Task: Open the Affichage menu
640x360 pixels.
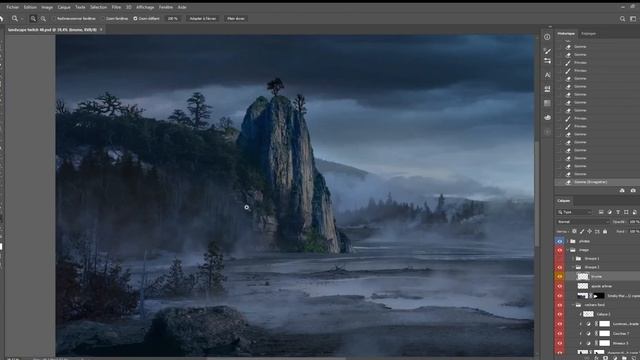Action: (145, 7)
